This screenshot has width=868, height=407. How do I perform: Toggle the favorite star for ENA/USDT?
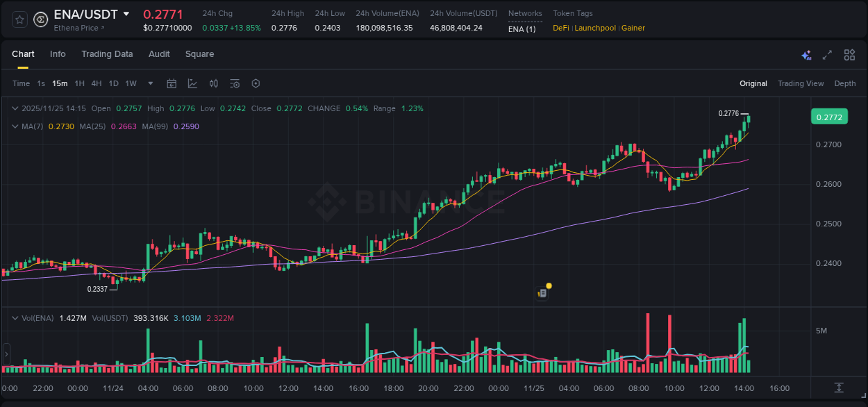pos(19,19)
